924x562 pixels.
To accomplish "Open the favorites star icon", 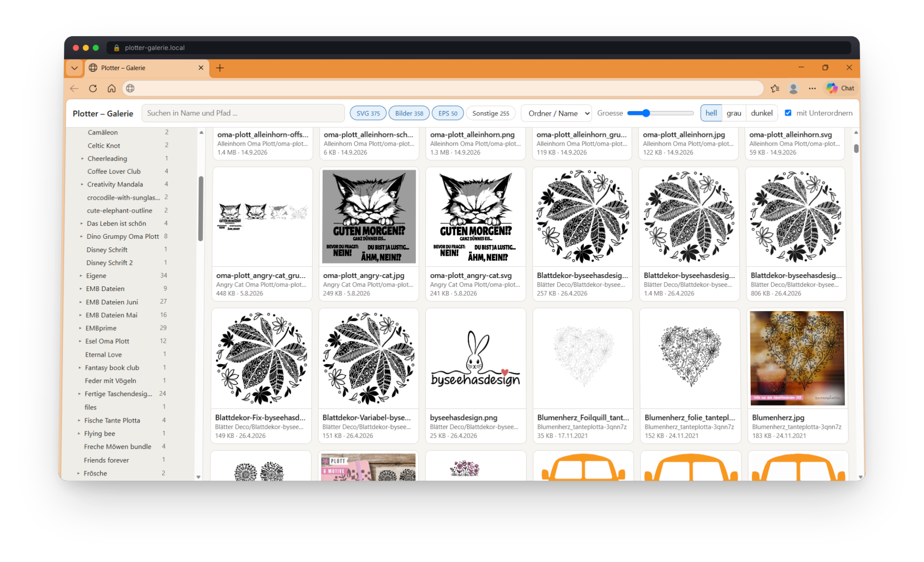I will pos(775,88).
